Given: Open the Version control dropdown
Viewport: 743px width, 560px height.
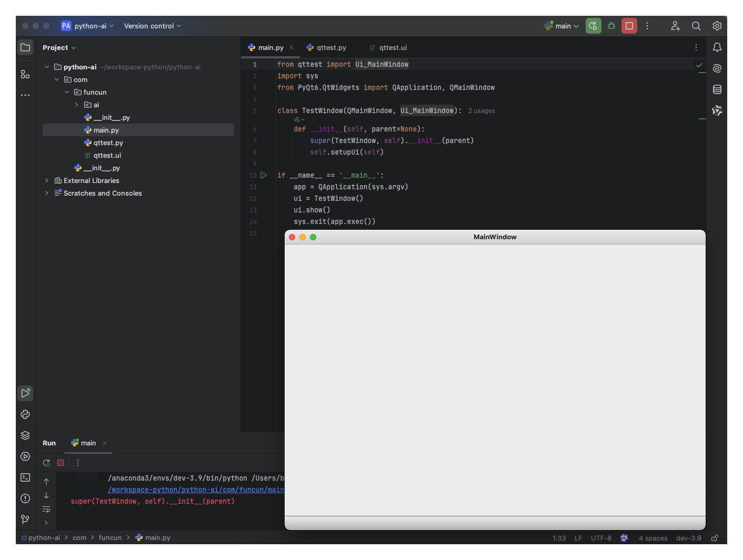Looking at the screenshot, I should pos(153,26).
